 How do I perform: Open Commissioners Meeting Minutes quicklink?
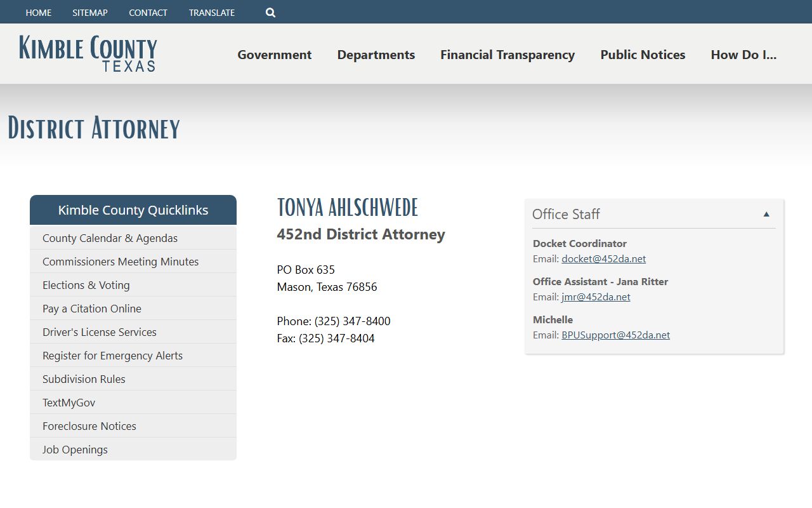pyautogui.click(x=133, y=262)
